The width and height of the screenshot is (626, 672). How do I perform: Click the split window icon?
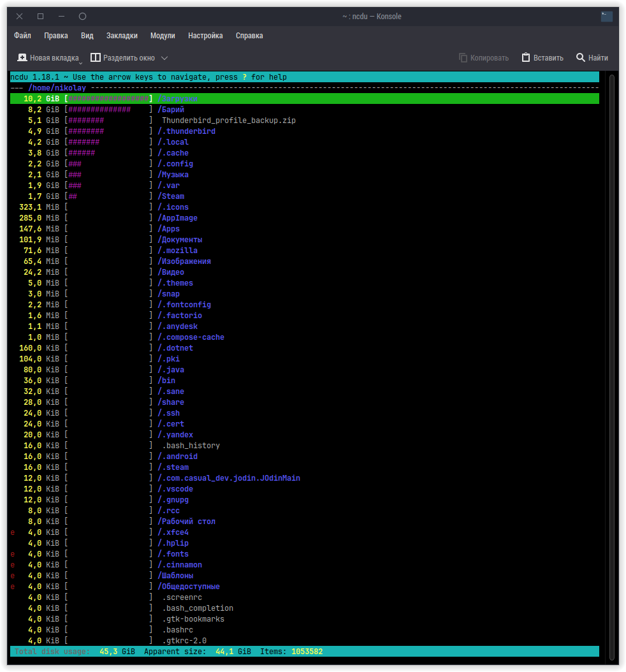(x=96, y=57)
